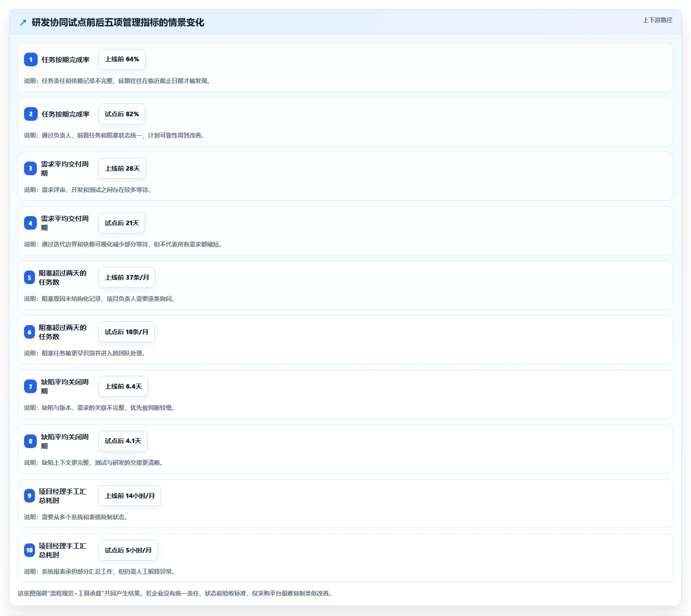Screen dimensions: 691x616
Task: Click 项目经理手工汇总耗时 label in card 9
Action: [63, 496]
